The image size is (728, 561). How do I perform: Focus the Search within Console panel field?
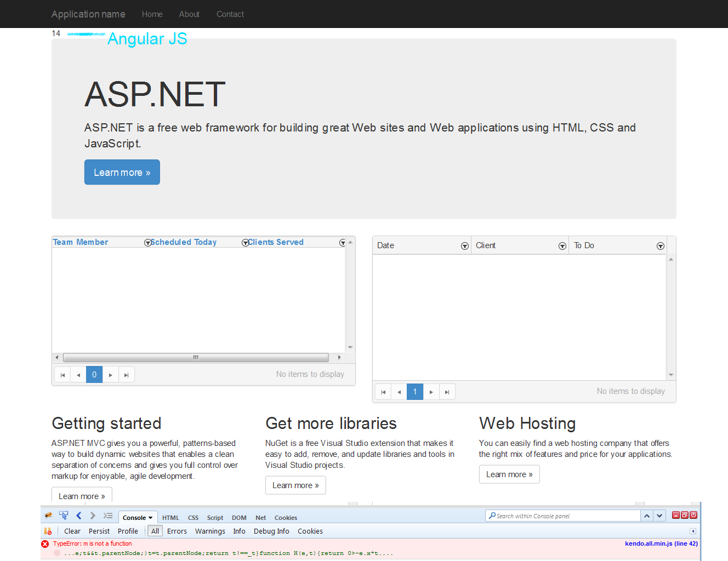[x=564, y=516]
